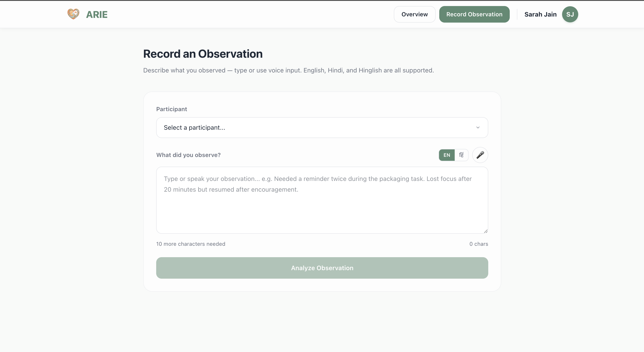Focus the observation text area
Screen dimensions: 644x352
click(322, 205)
